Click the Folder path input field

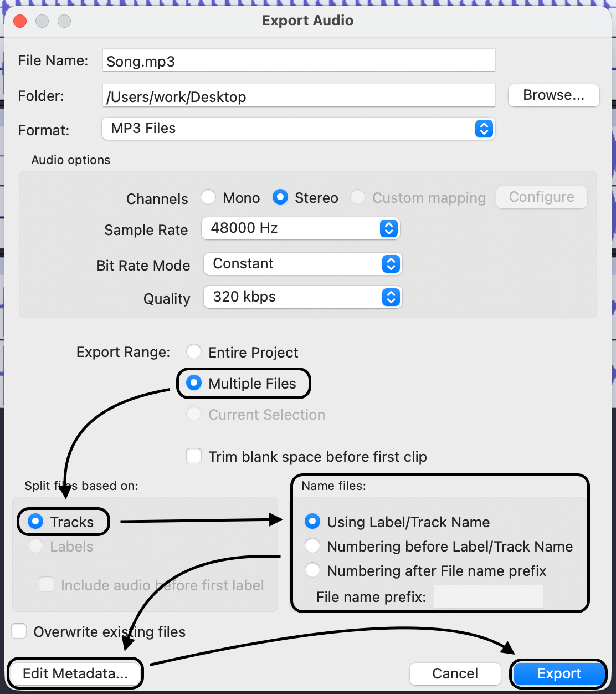click(299, 96)
